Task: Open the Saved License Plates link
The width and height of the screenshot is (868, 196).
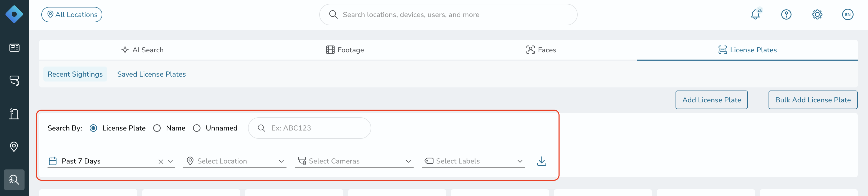Action: [151, 74]
